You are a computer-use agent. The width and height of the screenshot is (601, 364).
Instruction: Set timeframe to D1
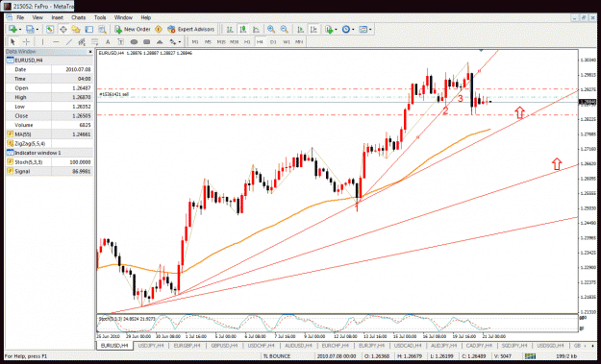(x=273, y=41)
